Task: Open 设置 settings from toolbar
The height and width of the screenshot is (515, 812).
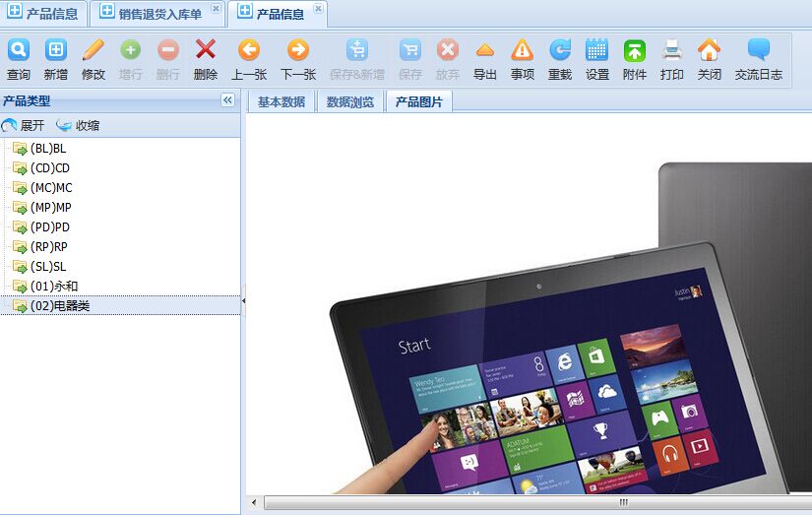Action: point(597,51)
